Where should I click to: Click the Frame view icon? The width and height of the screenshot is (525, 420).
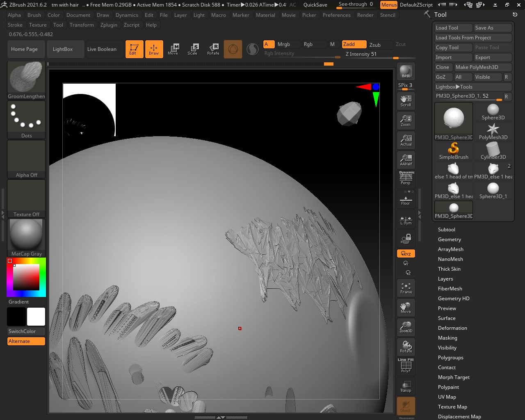[406, 288]
